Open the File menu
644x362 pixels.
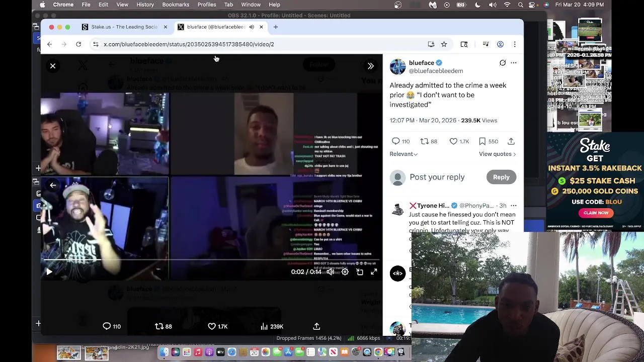click(86, 5)
